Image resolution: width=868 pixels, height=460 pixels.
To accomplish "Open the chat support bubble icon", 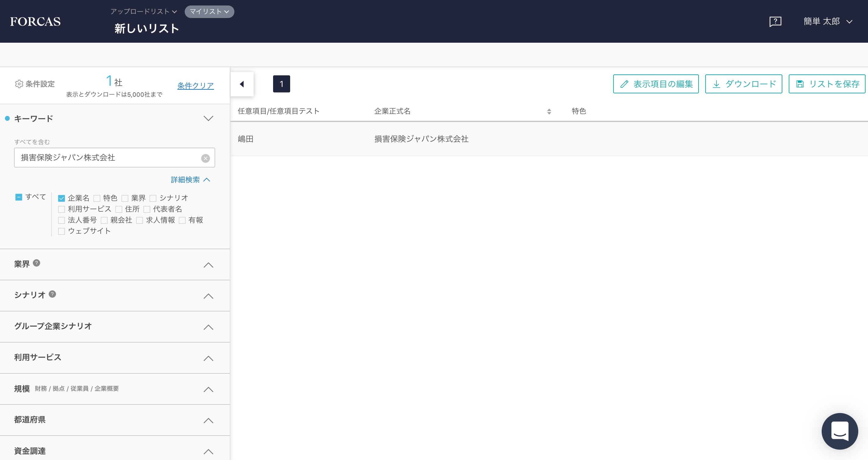I will tap(839, 431).
